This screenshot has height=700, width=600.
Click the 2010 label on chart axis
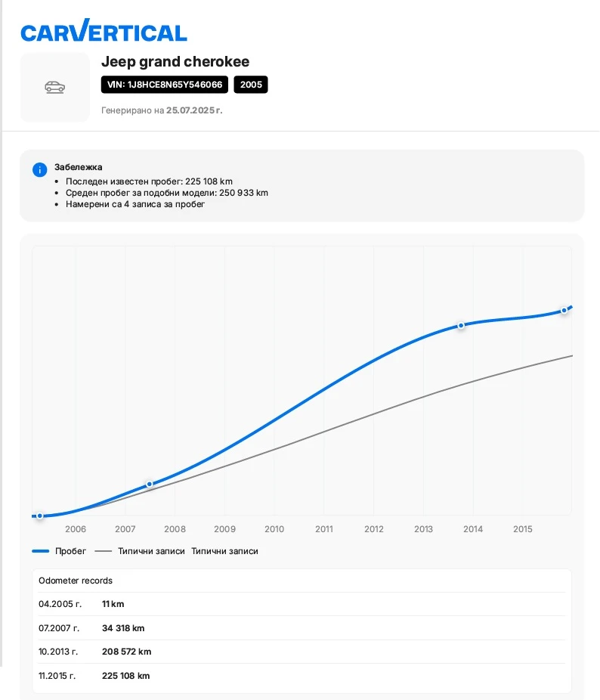coord(274,529)
